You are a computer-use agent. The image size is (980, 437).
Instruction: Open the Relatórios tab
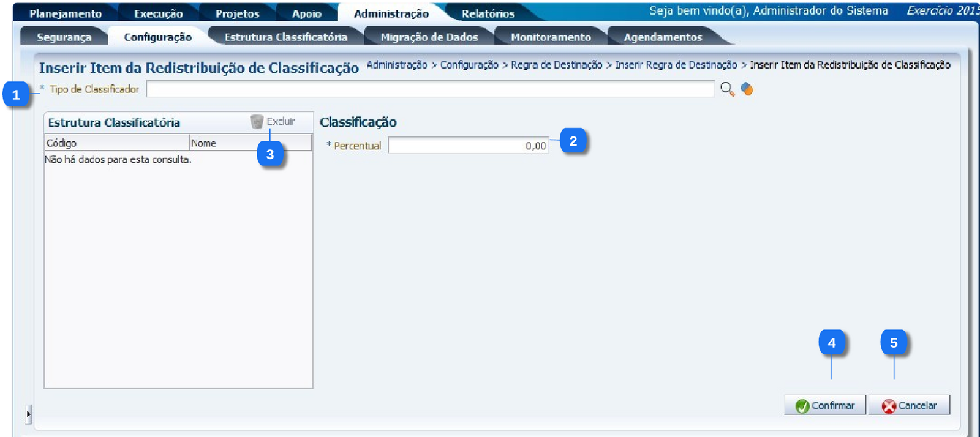[x=488, y=13]
